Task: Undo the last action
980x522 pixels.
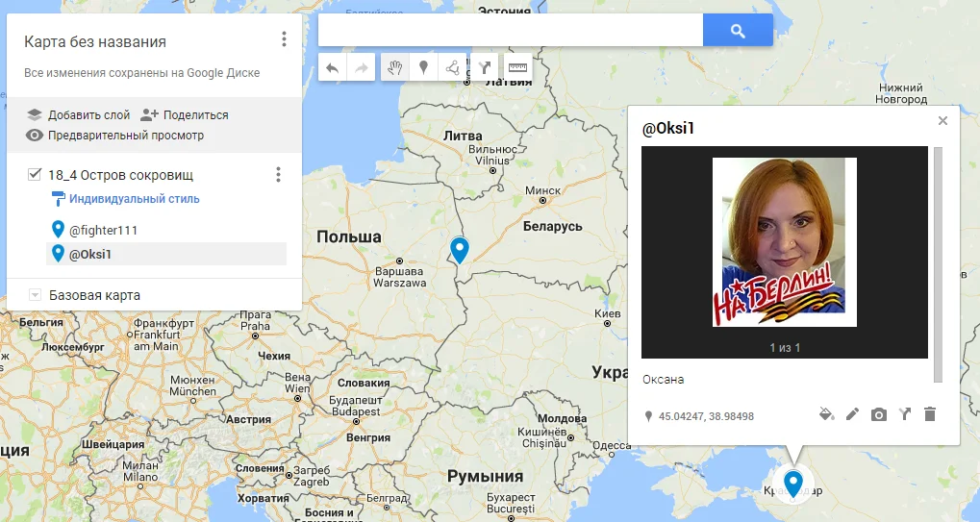Action: (333, 67)
